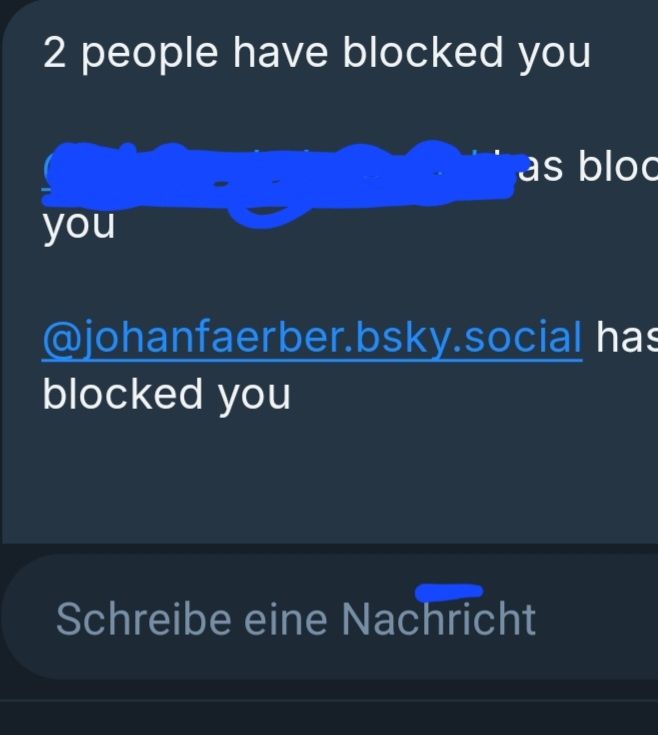Click the word "eine" in the message field

click(x=285, y=619)
